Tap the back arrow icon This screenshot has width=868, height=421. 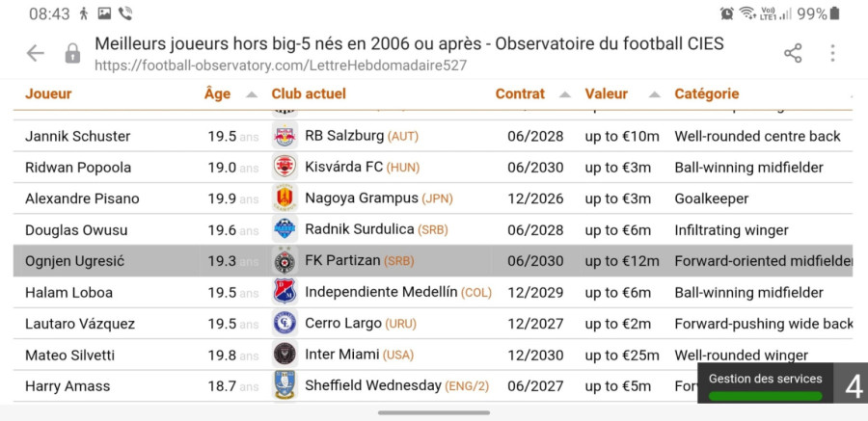click(36, 54)
